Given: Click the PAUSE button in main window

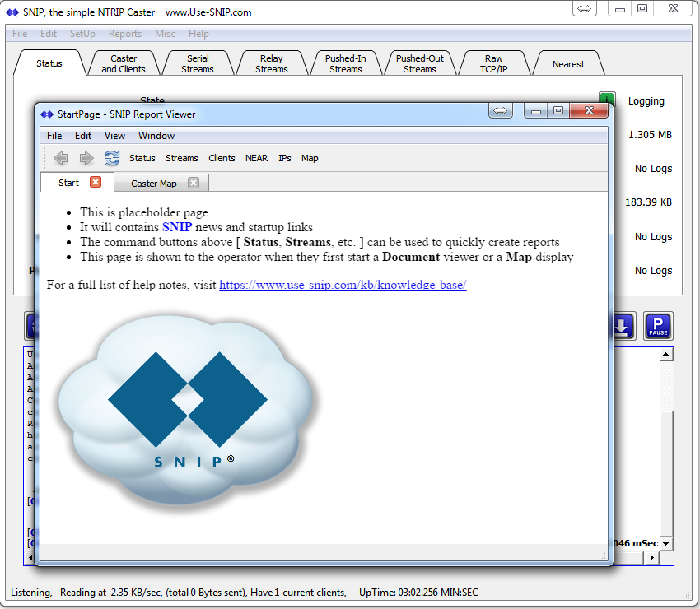Looking at the screenshot, I should [658, 326].
